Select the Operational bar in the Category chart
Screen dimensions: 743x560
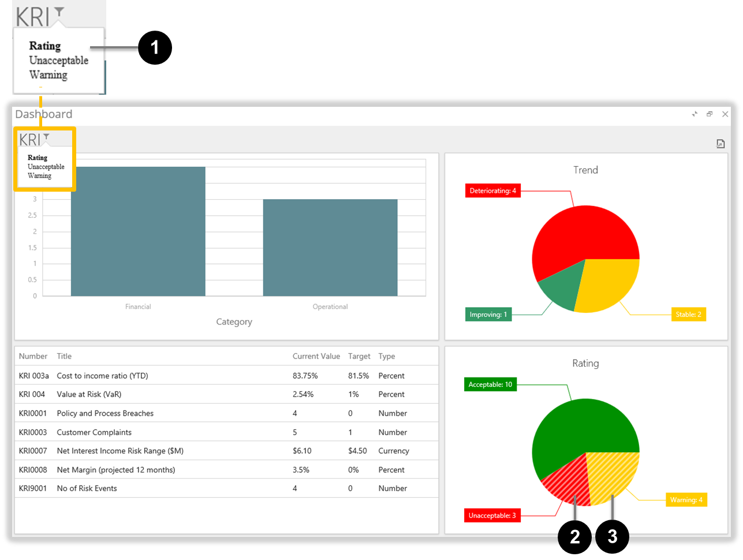(330, 248)
